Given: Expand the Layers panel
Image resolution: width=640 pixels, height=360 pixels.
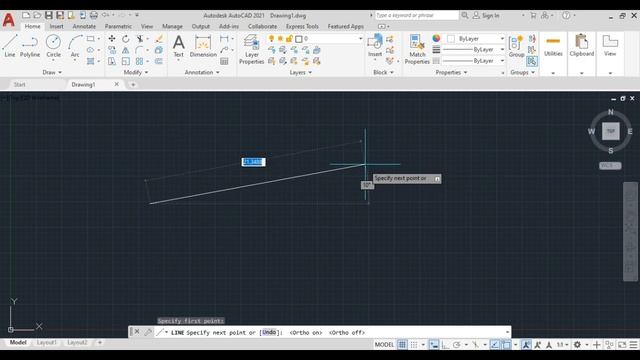Looking at the screenshot, I should [301, 72].
